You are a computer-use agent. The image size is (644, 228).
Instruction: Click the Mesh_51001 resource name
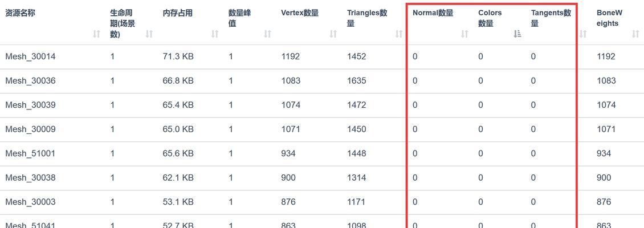30,154
